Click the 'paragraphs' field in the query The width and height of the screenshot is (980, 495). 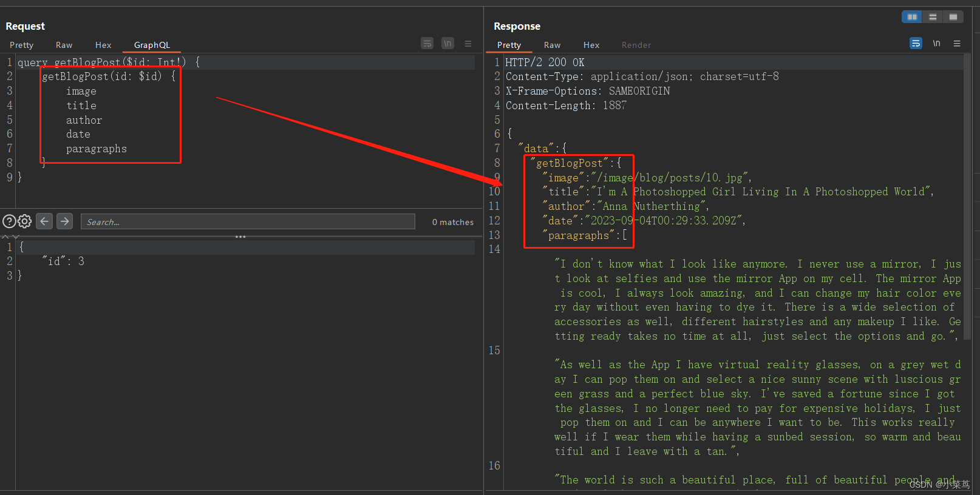point(97,149)
